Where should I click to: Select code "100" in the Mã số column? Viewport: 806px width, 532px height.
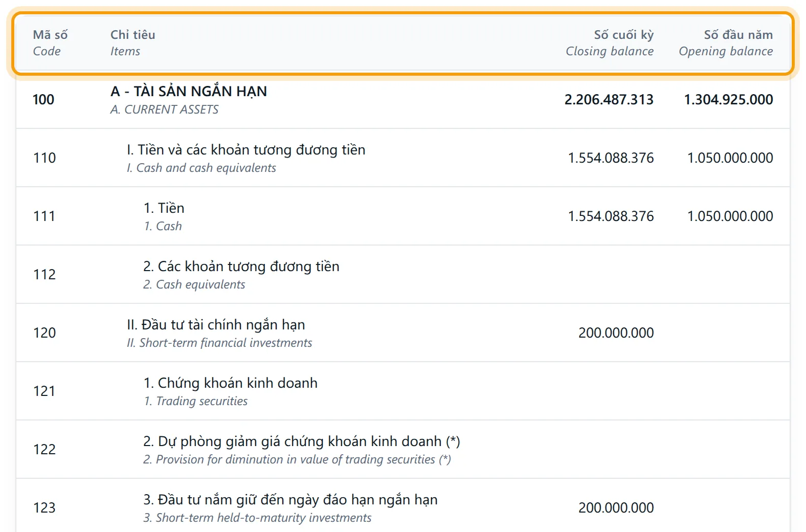click(x=43, y=99)
